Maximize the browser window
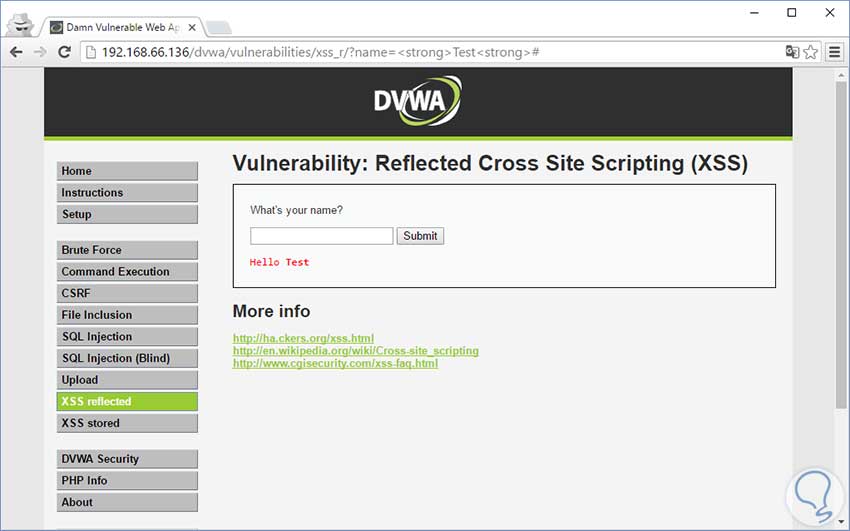Viewport: 850px width, 531px height. [x=792, y=12]
